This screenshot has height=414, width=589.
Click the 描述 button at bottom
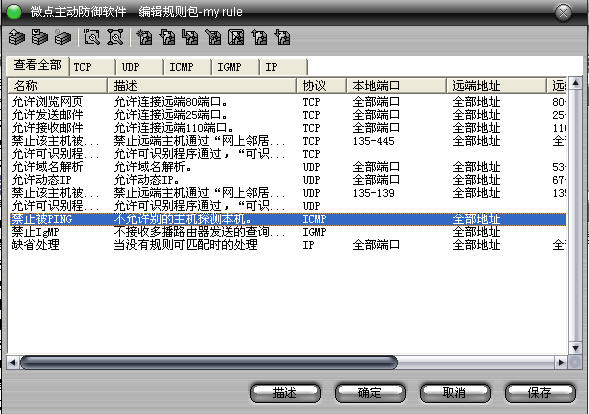pyautogui.click(x=285, y=393)
